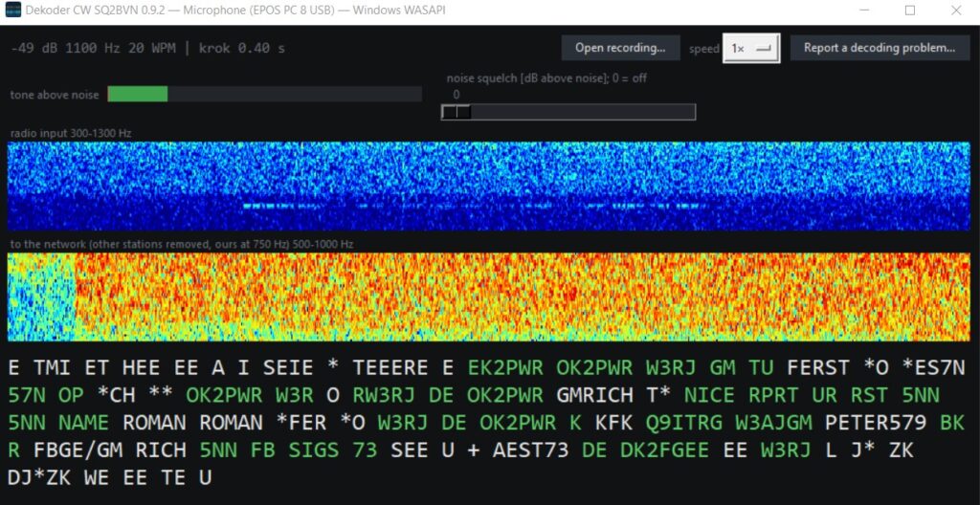This screenshot has height=505, width=980.
Task: Click decoded text 'TEEERE' in first line
Action: [x=391, y=368]
